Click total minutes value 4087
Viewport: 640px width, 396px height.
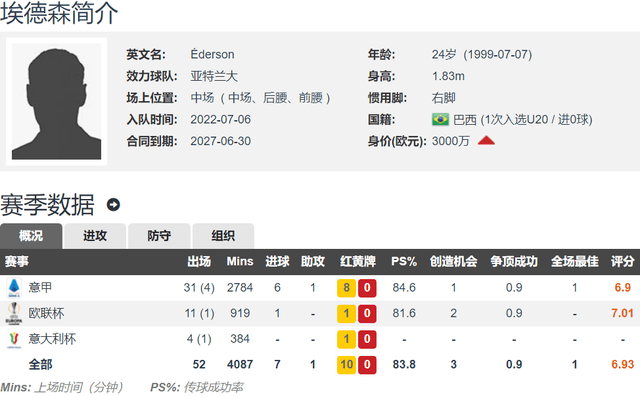(240, 364)
